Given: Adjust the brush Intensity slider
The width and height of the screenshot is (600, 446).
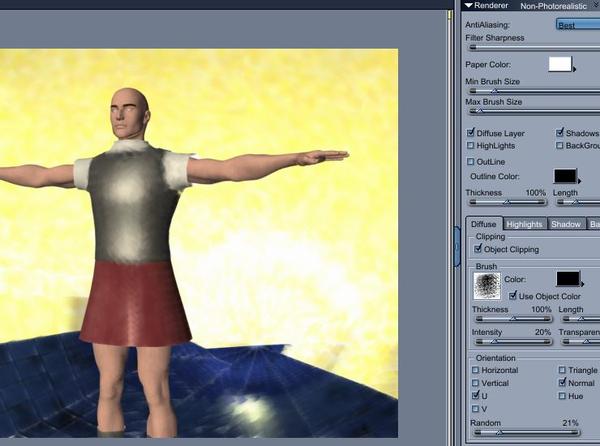Looking at the screenshot, I should (513, 342).
